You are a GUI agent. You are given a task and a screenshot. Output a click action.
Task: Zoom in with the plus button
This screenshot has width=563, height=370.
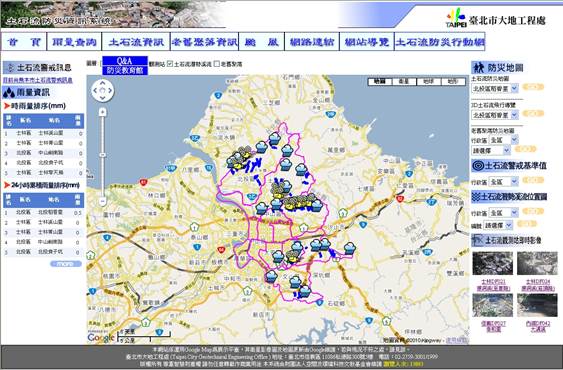(x=103, y=112)
